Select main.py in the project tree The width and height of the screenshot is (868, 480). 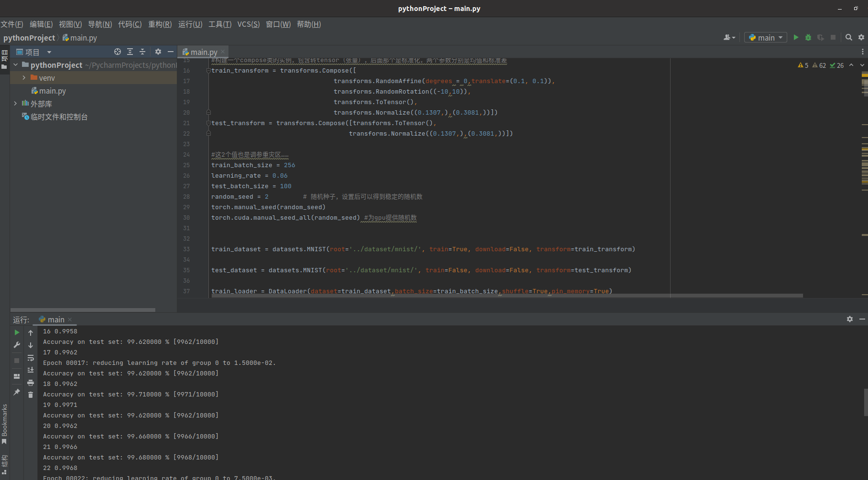click(x=53, y=91)
